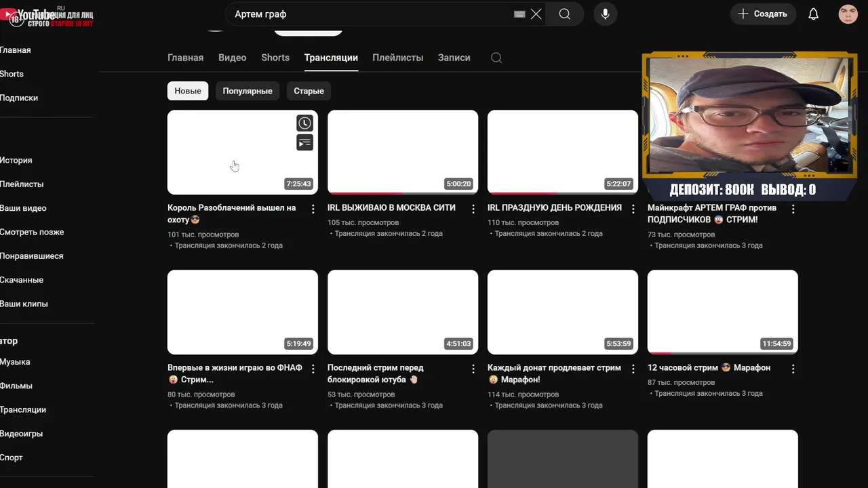Click the Создать button
Image resolution: width=868 pixels, height=488 pixels.
(x=762, y=14)
